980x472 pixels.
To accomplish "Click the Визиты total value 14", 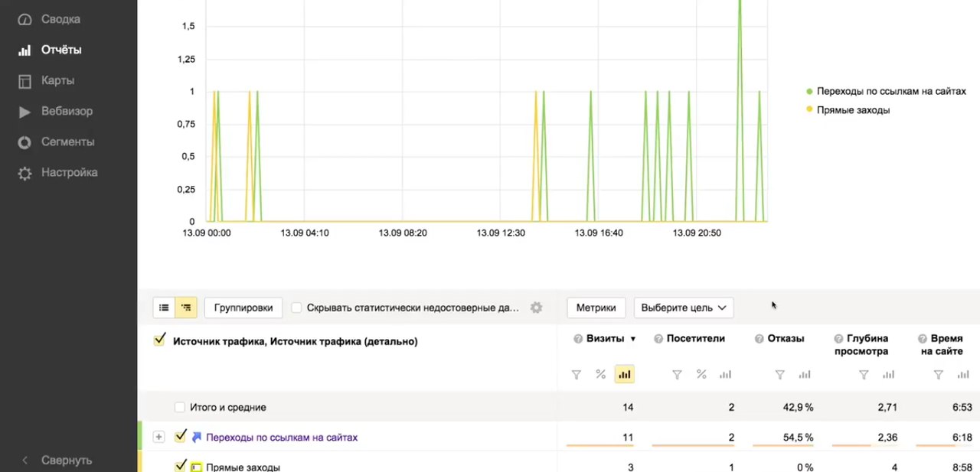I will pyautogui.click(x=628, y=408).
